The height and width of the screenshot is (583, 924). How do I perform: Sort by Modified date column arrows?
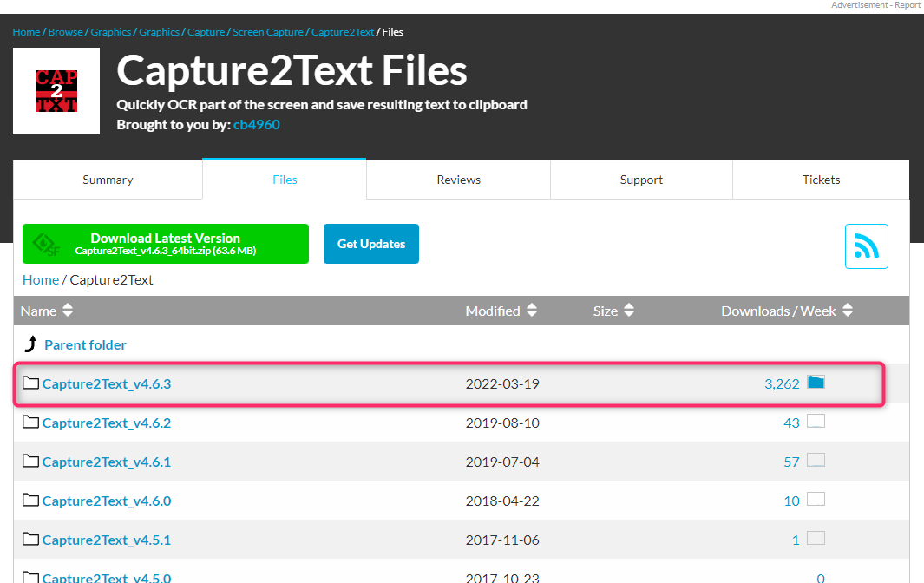[532, 311]
